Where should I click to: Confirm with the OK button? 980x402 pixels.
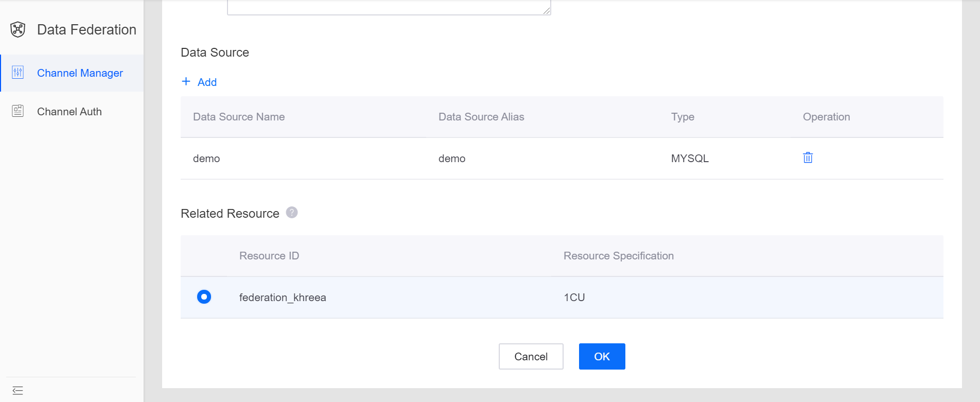602,356
